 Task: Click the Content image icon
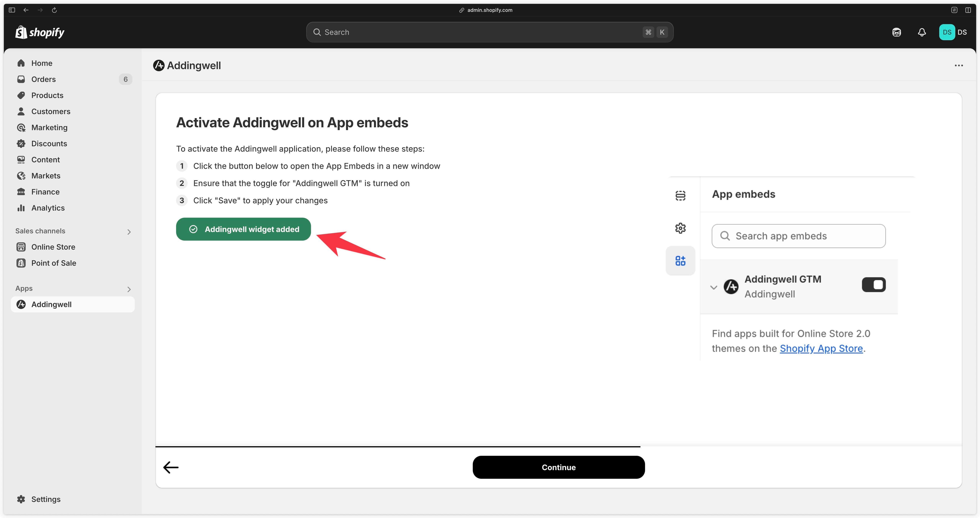(21, 159)
